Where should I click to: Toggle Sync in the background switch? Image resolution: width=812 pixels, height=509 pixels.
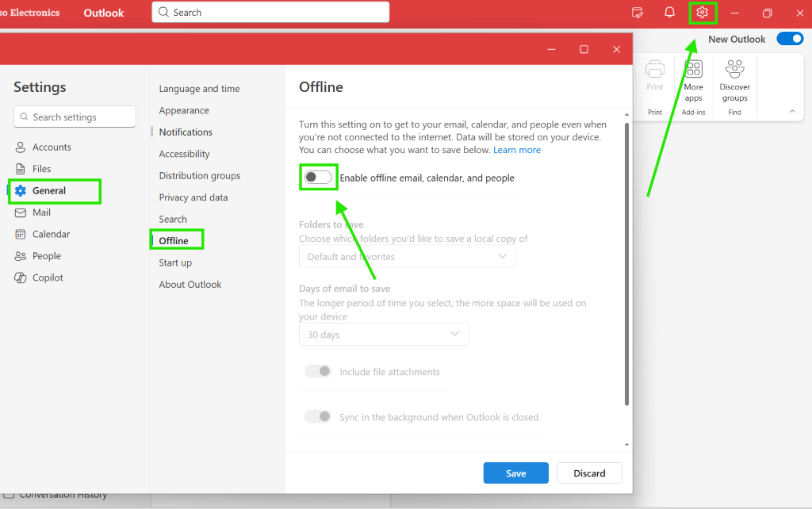click(318, 416)
